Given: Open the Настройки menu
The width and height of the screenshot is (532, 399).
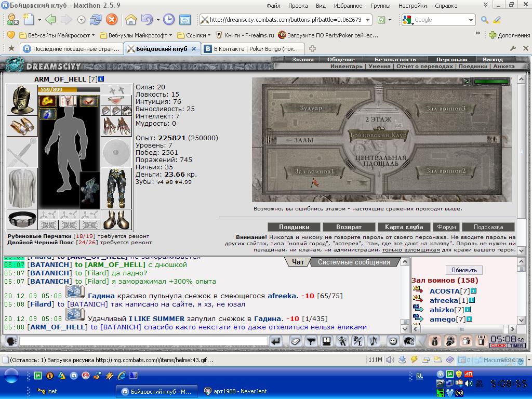Looking at the screenshot, I should pyautogui.click(x=413, y=6).
